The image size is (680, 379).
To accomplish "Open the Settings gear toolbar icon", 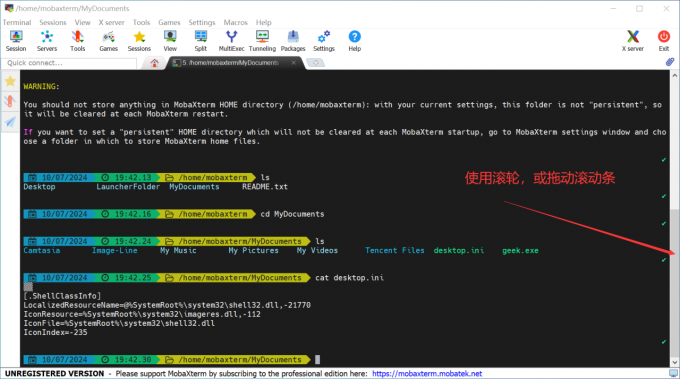I will point(324,41).
